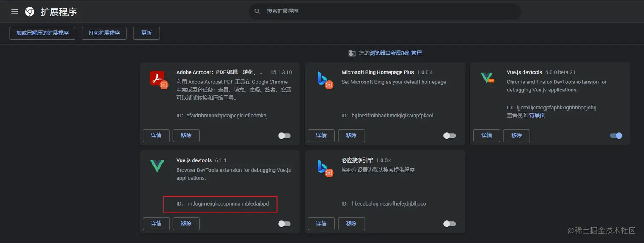Click 移除 for Vue.js devtools 6.0.0 beta
The image size is (644, 243).
pos(517,136)
